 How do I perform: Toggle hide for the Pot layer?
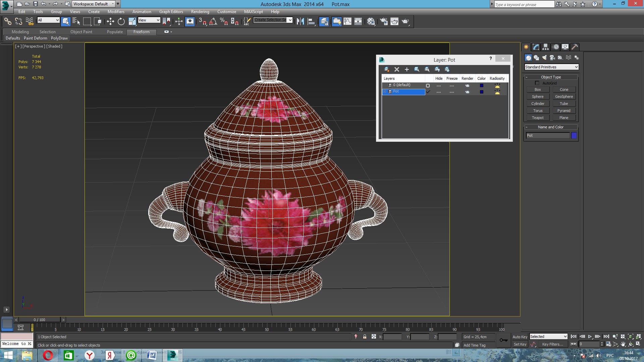pos(439,92)
